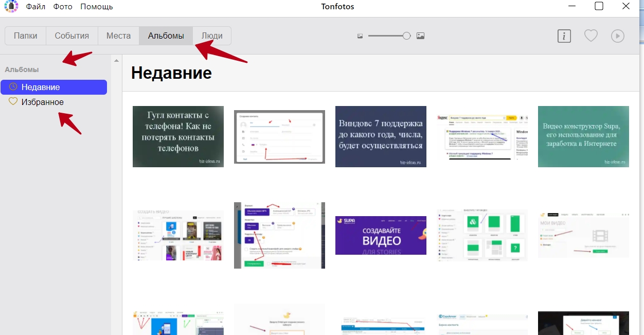
Task: Switch to the События tab
Action: [x=72, y=36]
